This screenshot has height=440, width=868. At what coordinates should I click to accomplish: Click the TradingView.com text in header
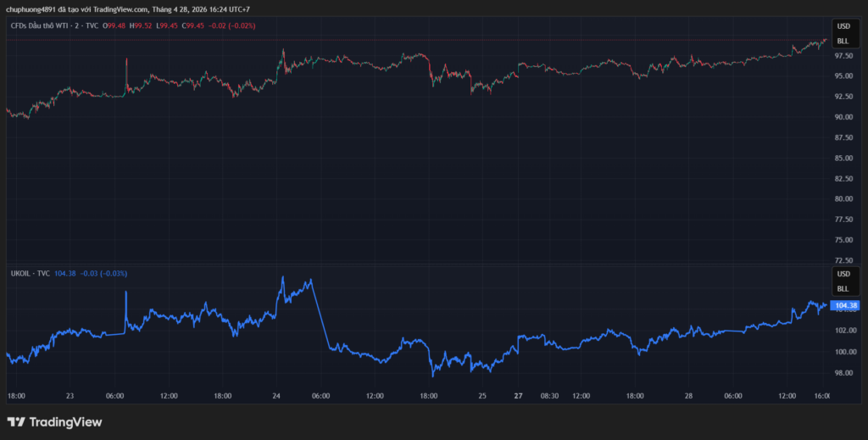point(121,9)
